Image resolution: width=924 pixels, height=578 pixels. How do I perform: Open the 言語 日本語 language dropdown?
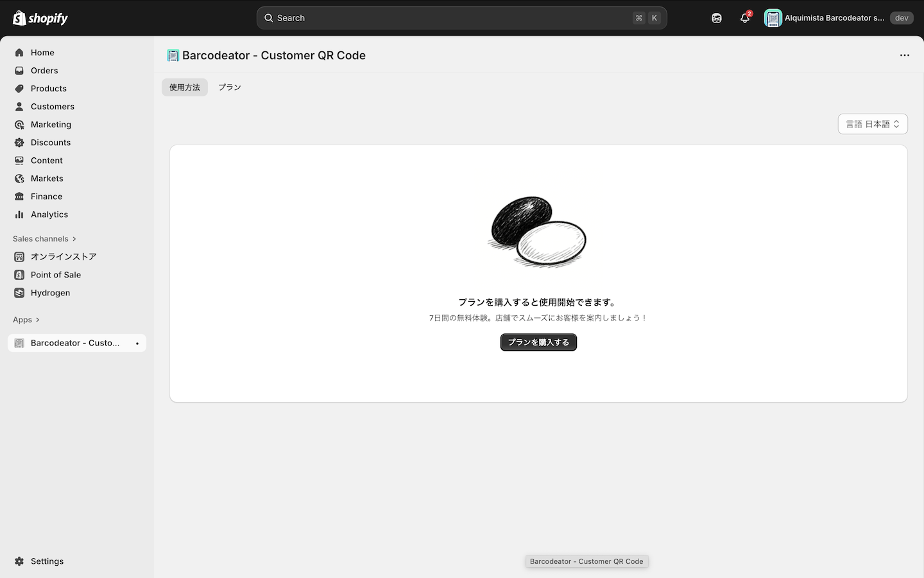click(872, 124)
